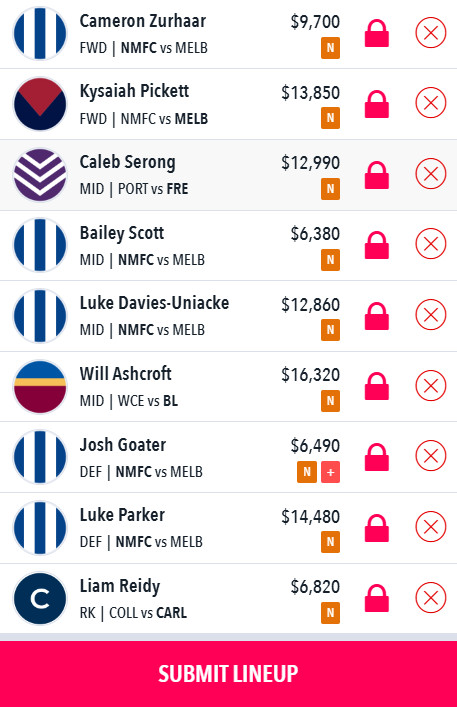This screenshot has width=457, height=707.
Task: Open Carlton team logo for Liam Reidy
Action: (x=40, y=598)
